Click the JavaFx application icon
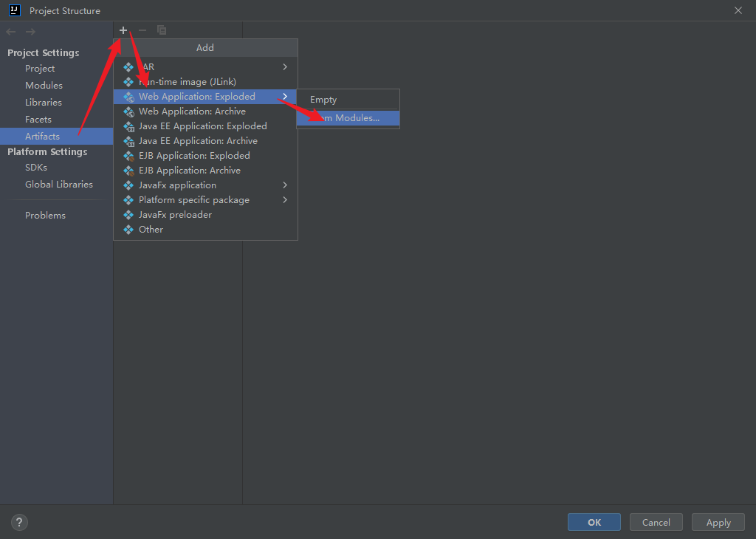 point(128,185)
